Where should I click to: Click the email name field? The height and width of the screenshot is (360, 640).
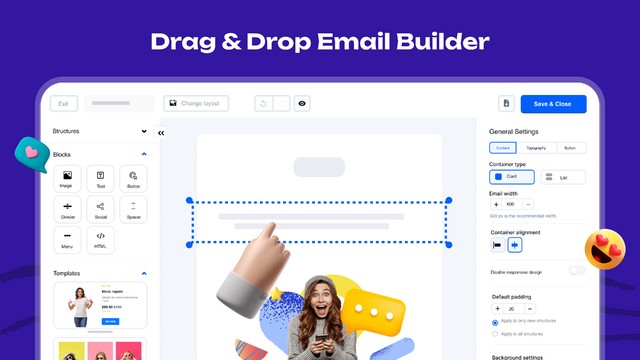(119, 103)
